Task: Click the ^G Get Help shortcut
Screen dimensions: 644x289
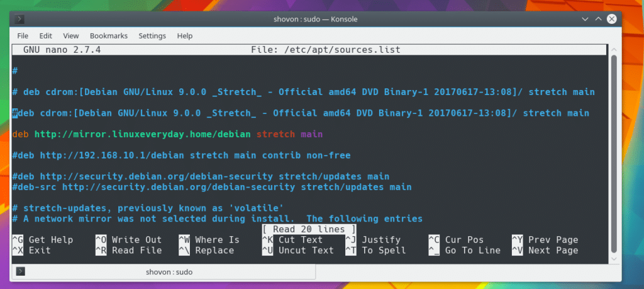Action: click(x=43, y=240)
